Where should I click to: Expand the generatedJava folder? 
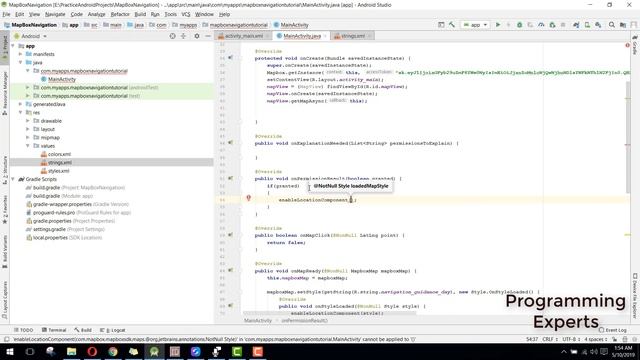click(21, 104)
